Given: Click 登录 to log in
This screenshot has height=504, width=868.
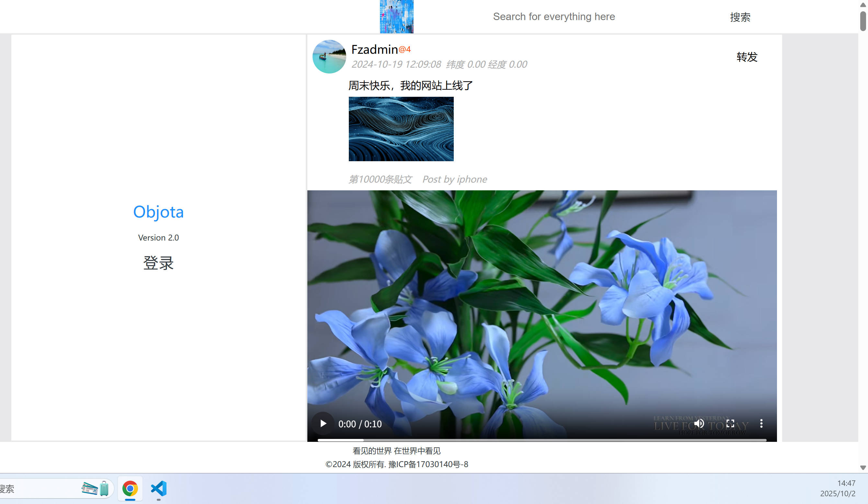Looking at the screenshot, I should 158,263.
